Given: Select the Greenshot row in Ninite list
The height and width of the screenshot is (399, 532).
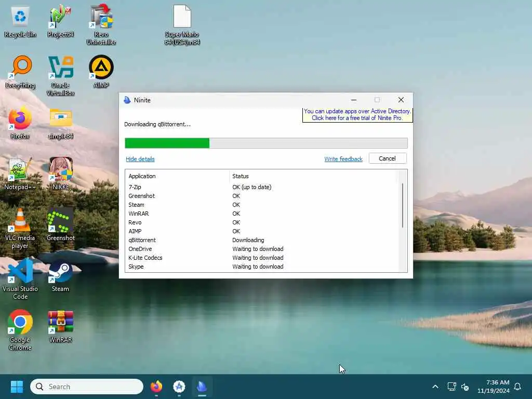Looking at the screenshot, I should pyautogui.click(x=261, y=196).
